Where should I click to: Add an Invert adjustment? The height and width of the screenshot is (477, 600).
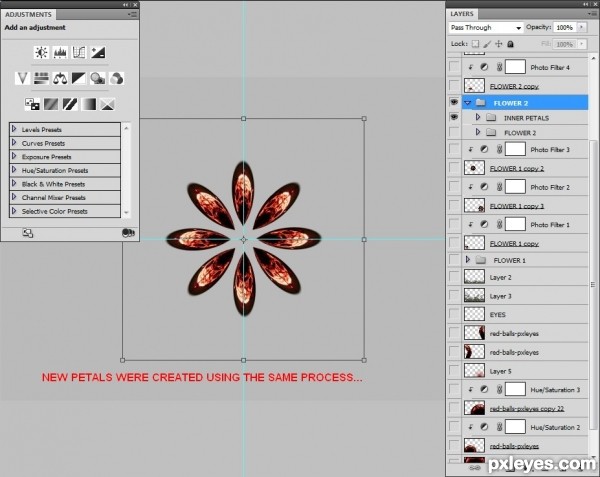32,104
